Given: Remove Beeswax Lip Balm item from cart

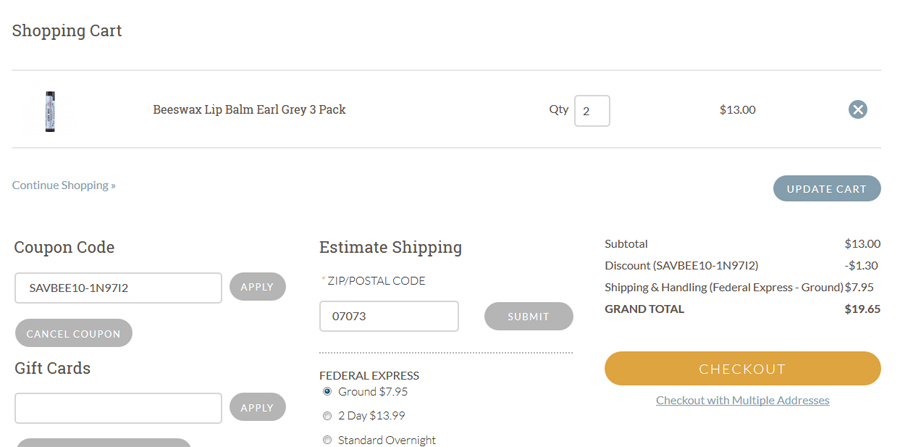Looking at the screenshot, I should point(858,109).
